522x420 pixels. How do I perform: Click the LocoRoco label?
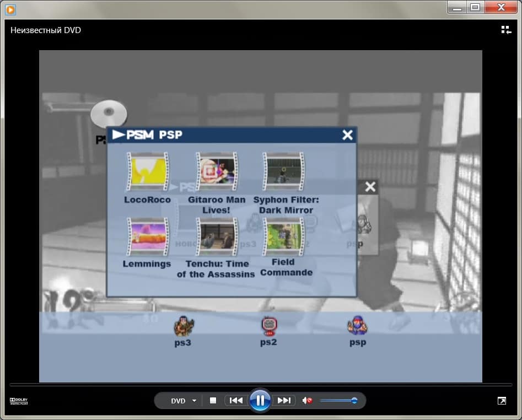148,200
